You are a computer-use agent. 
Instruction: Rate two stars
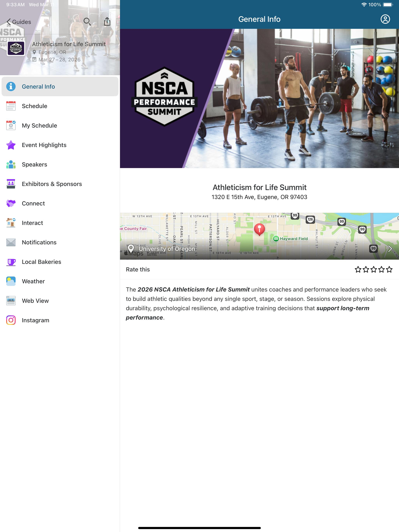366,269
